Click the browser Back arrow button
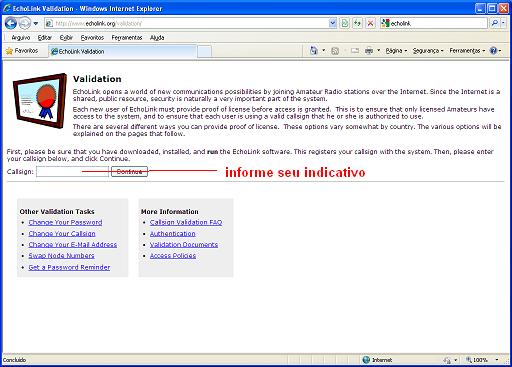Viewport: 512px width, 367px height. [11, 23]
